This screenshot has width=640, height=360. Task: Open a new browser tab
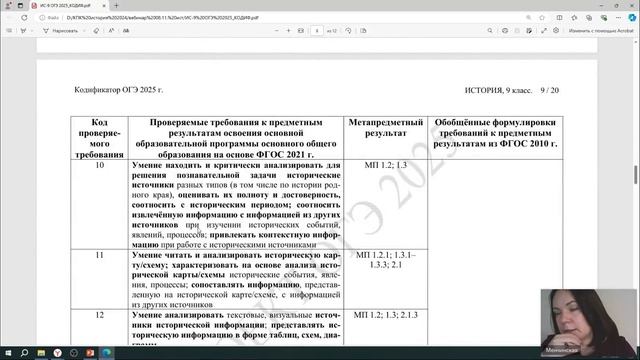[x=116, y=6]
